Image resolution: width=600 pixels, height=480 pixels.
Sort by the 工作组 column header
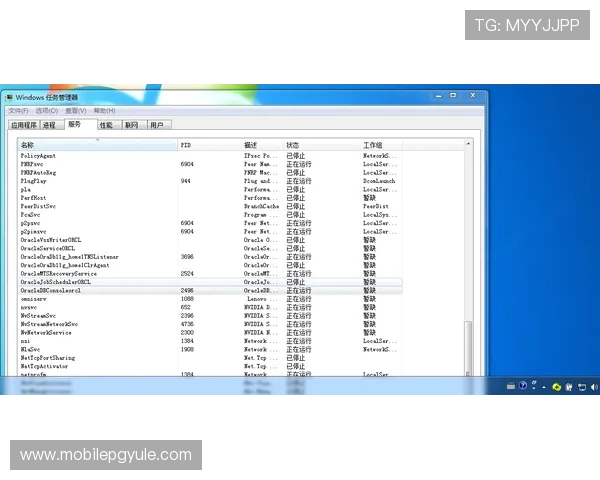(381, 145)
